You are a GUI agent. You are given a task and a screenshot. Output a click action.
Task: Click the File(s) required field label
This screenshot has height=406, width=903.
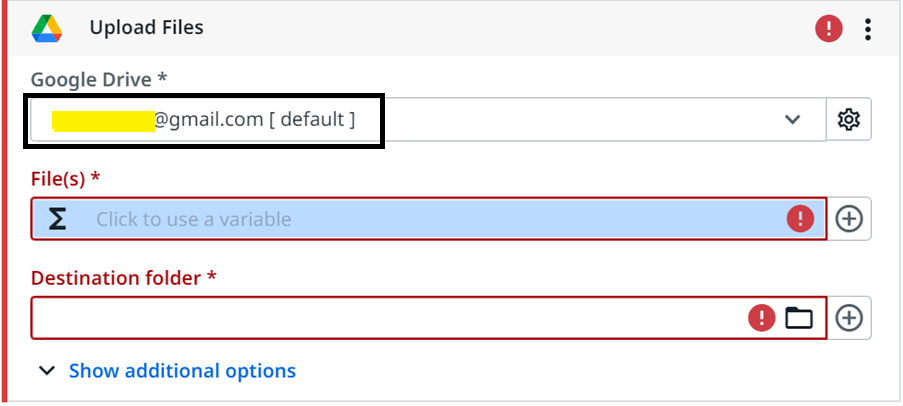(x=65, y=179)
